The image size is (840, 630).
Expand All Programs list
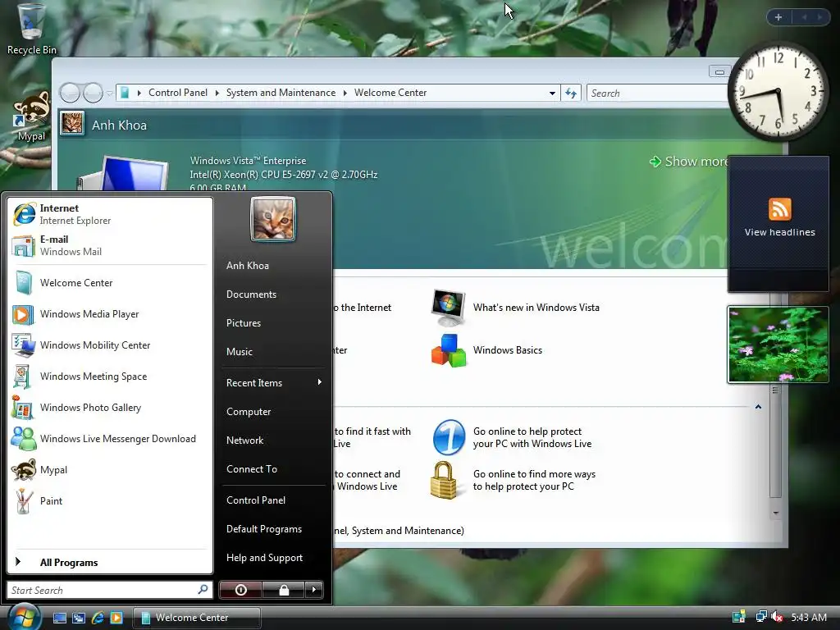110,562
